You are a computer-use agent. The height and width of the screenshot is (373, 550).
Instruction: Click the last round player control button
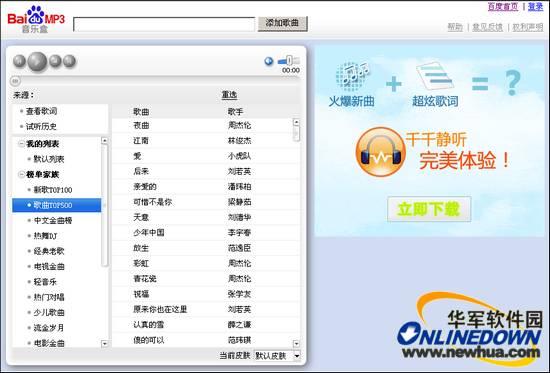(x=69, y=61)
